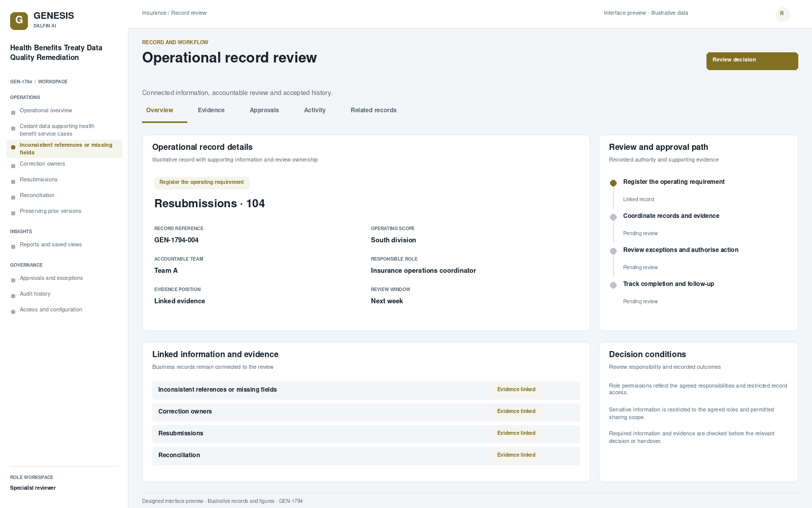Click the Coordinate records and evidence step marker
This screenshot has width=812, height=508.
coord(613,217)
